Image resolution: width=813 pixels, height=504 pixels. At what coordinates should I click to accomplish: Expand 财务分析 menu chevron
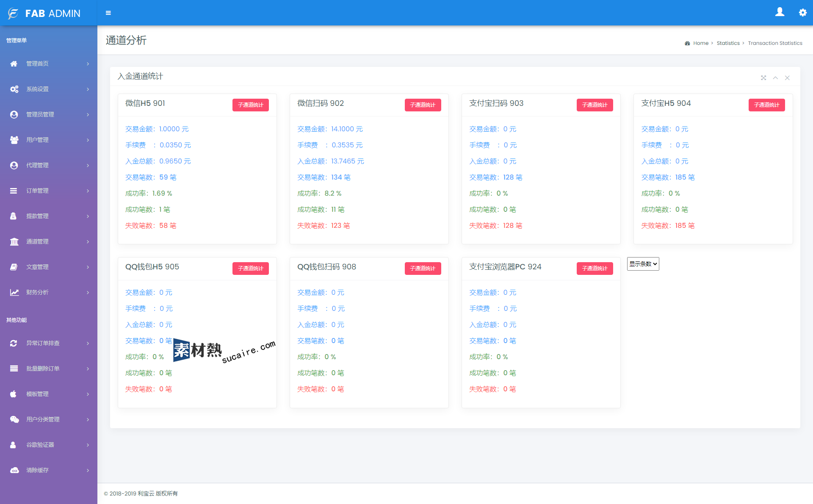point(88,292)
